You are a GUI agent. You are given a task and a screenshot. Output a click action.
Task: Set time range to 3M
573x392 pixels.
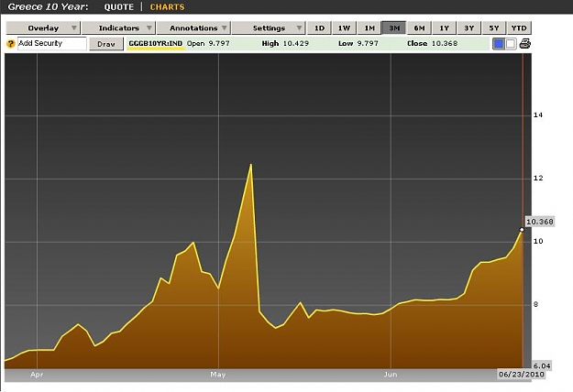pyautogui.click(x=394, y=28)
